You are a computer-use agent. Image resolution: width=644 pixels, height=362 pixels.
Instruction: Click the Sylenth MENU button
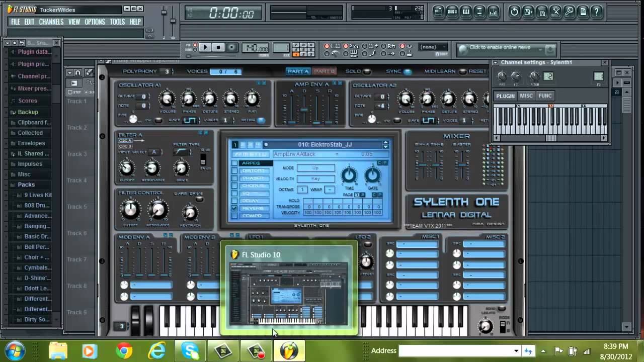[251, 154]
